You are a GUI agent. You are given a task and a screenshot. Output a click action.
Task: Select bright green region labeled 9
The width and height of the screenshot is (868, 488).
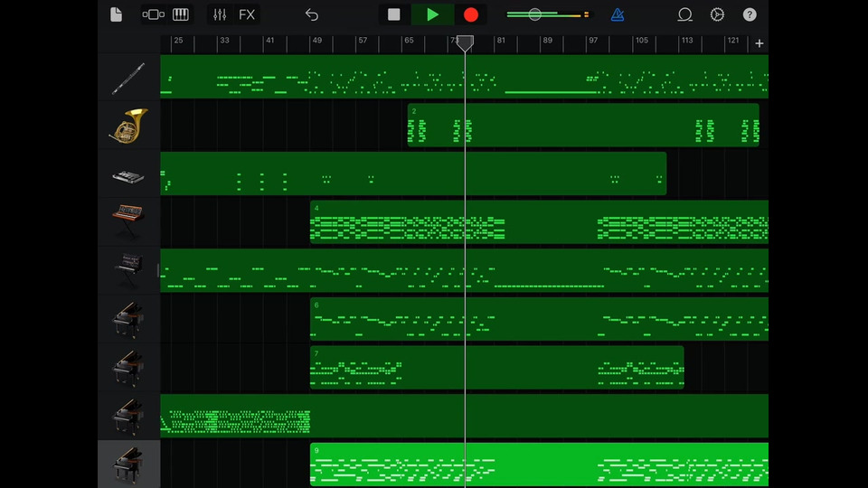(539, 465)
